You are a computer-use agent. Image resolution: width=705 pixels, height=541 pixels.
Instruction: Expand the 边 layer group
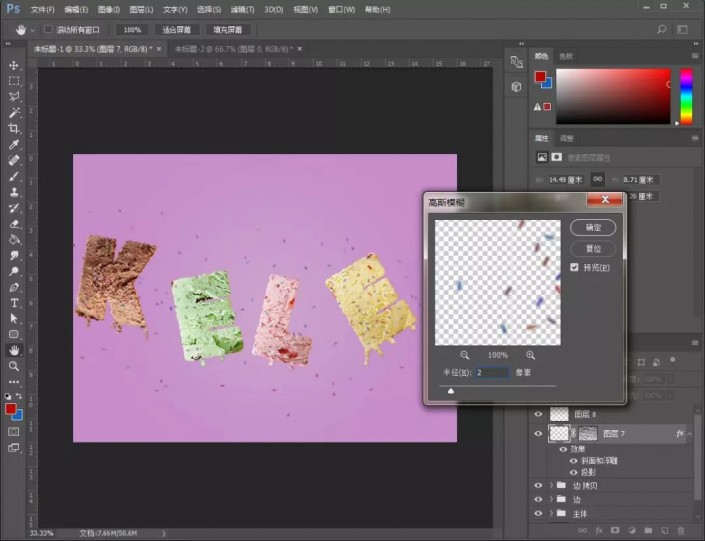pyautogui.click(x=552, y=499)
